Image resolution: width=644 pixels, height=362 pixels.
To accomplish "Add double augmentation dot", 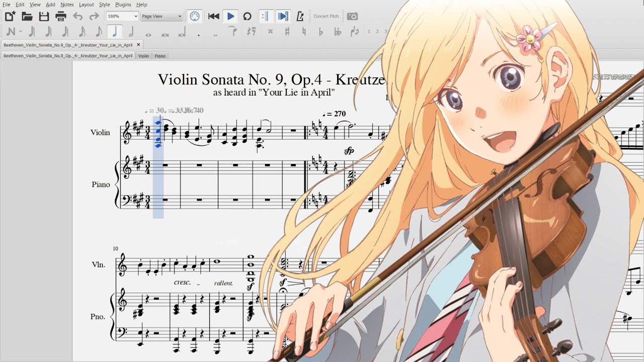I will [215, 35].
